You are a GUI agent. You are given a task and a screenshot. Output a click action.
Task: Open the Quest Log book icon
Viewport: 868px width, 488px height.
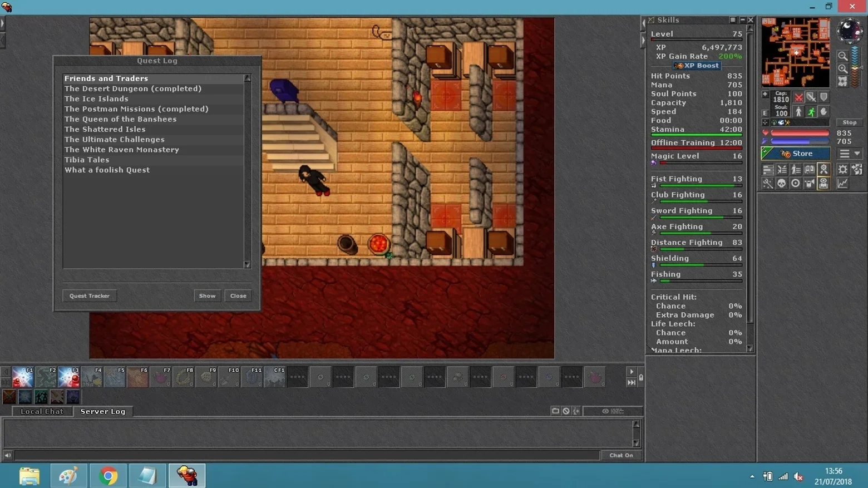point(810,170)
